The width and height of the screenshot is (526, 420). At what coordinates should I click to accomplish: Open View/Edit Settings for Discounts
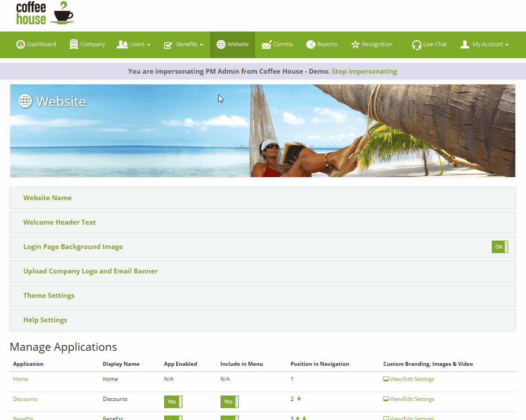(408, 399)
